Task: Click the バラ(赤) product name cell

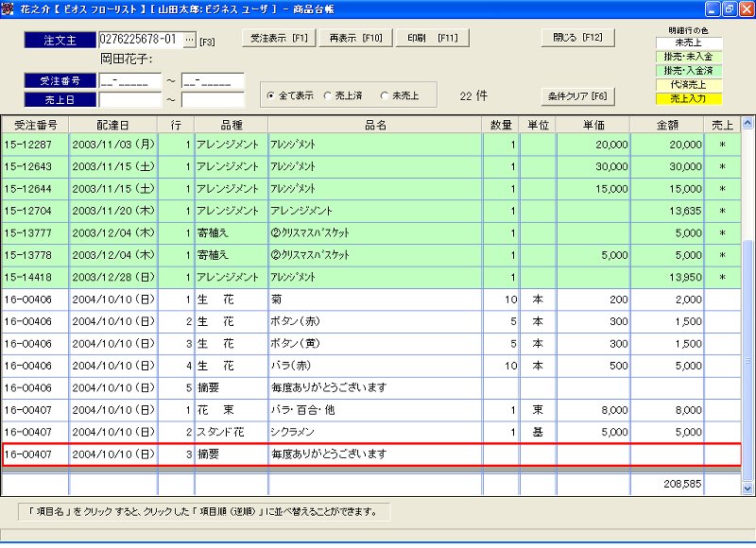Action: coord(375,366)
